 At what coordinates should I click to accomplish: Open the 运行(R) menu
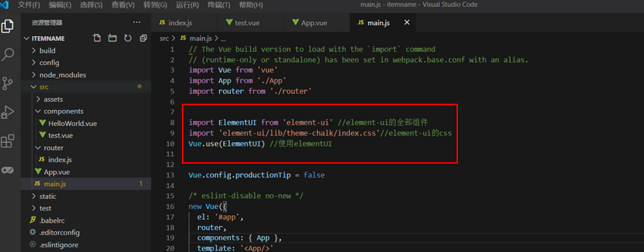(x=187, y=5)
